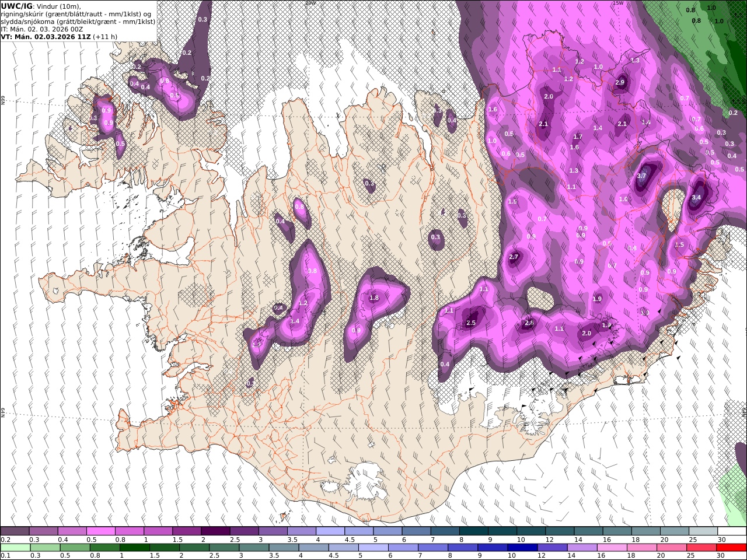This screenshot has height=560, width=747.
Task: Click the 3.7 snowfall maximum label
Action: (x=642, y=176)
